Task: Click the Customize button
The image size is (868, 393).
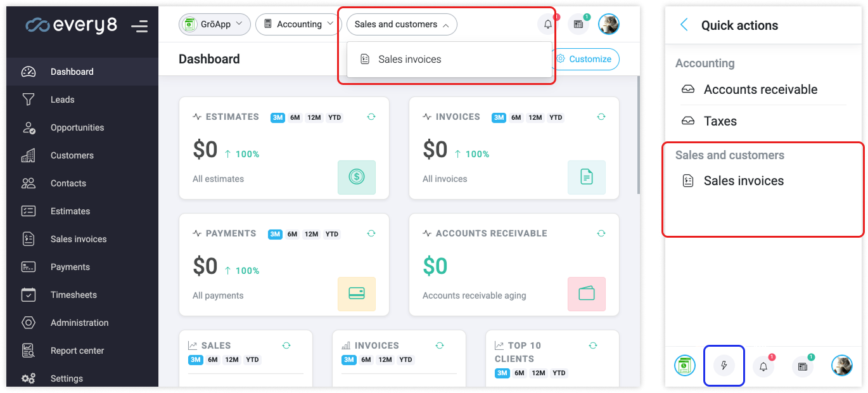Action: point(584,59)
